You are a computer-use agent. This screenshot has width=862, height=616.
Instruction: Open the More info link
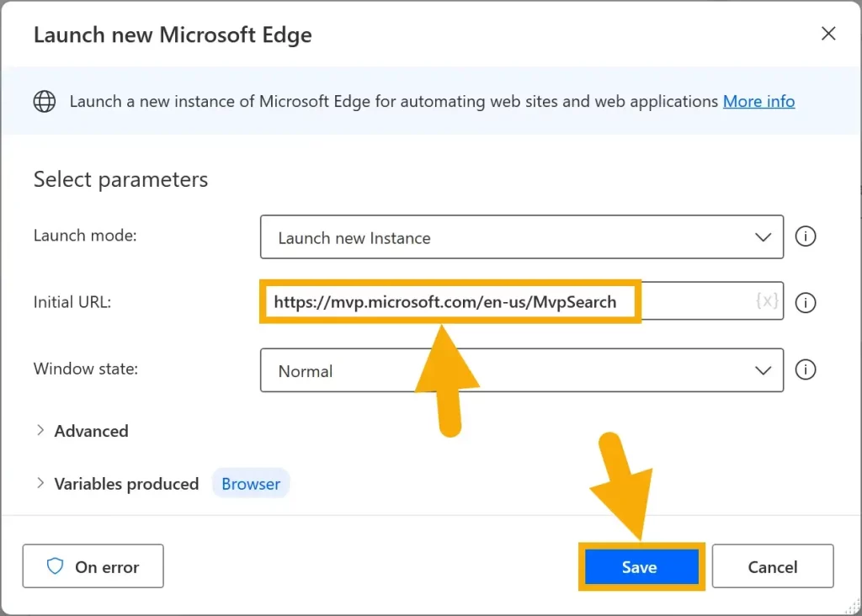758,102
